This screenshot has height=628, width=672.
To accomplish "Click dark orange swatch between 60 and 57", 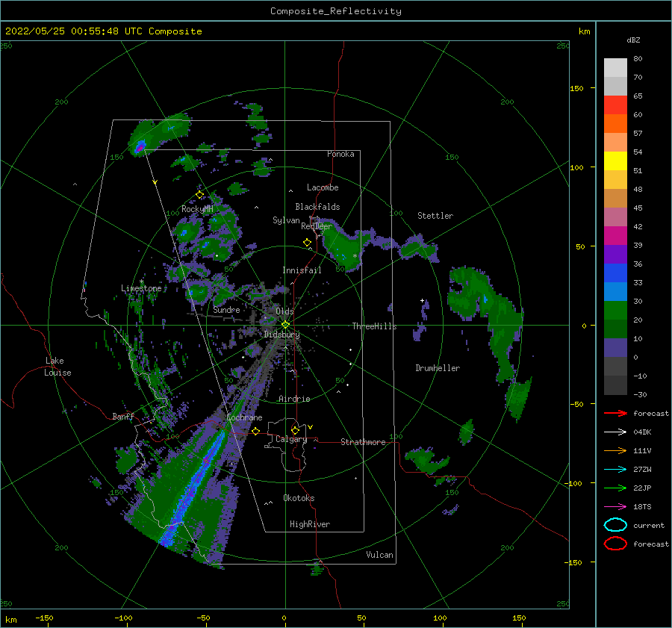I will coord(615,123).
